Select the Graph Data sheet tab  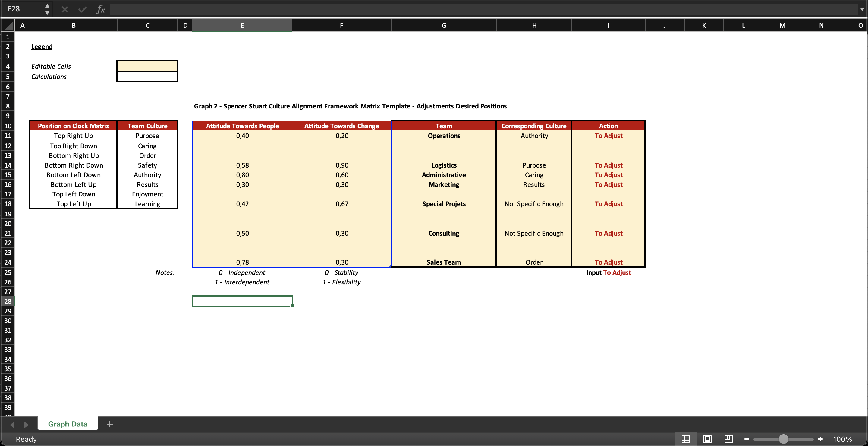pyautogui.click(x=68, y=424)
